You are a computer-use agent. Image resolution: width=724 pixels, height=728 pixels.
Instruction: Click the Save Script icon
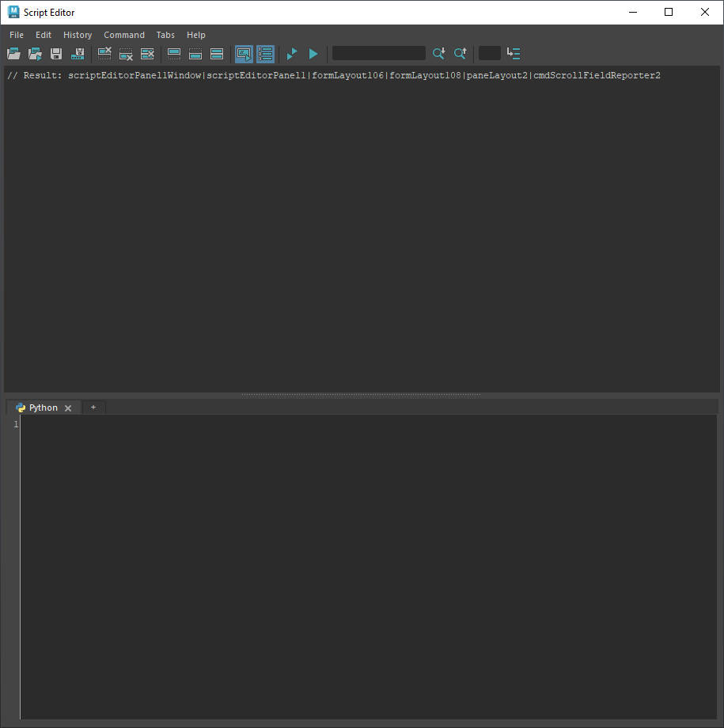[56, 54]
